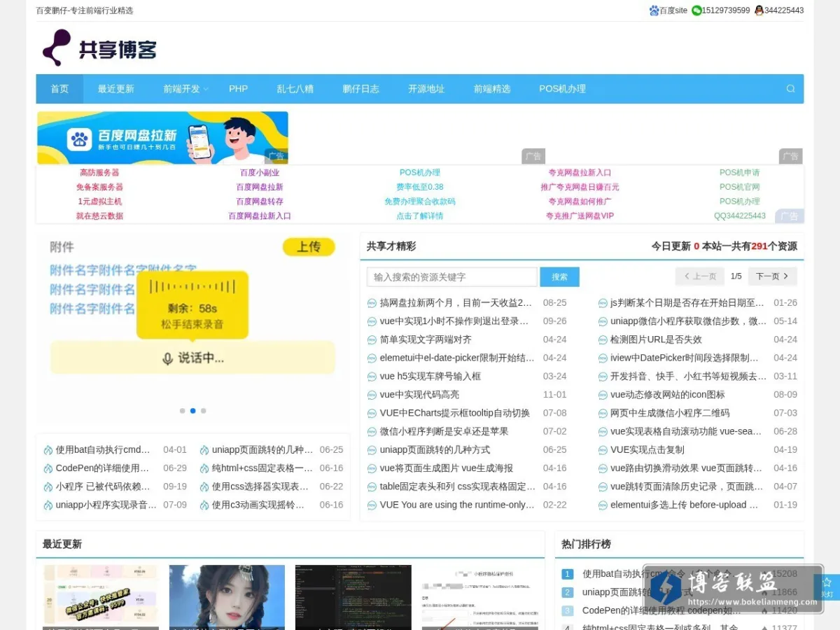Viewport: 840px width, 630px height.
Task: Open the 前端精选 nav item
Action: tap(492, 89)
